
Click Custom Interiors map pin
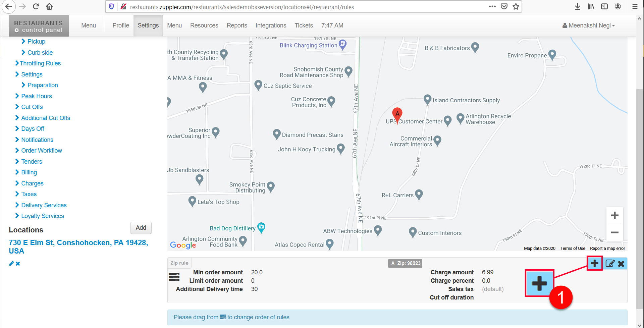[413, 232]
